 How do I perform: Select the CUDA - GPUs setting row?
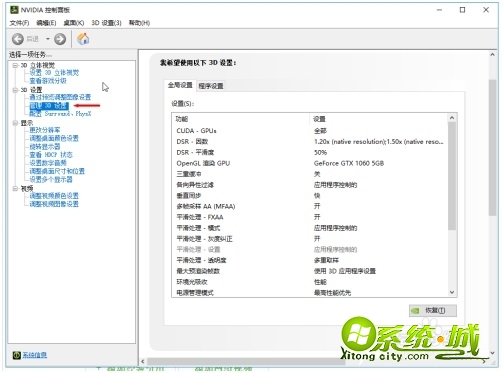[310, 131]
